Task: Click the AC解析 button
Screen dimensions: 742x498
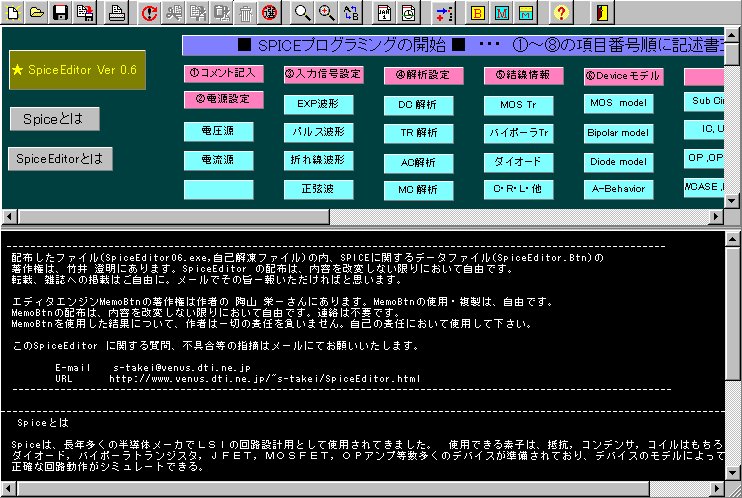Action: [x=418, y=163]
